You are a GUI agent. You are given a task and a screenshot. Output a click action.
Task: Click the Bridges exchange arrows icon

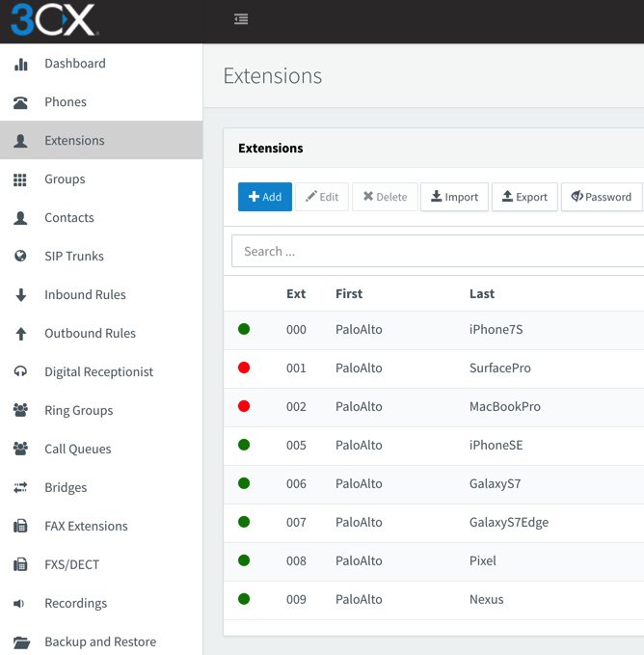click(x=20, y=487)
